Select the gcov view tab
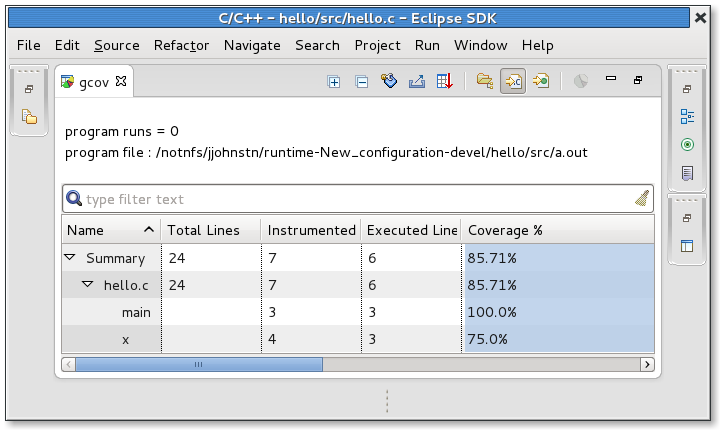720x430 pixels. (94, 82)
